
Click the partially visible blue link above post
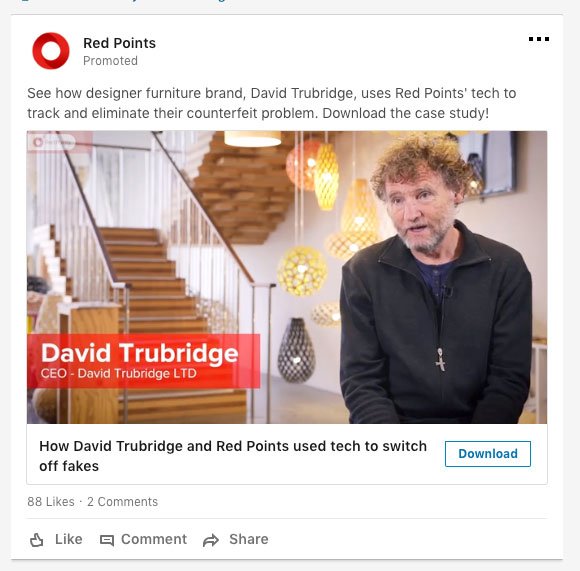124,1
